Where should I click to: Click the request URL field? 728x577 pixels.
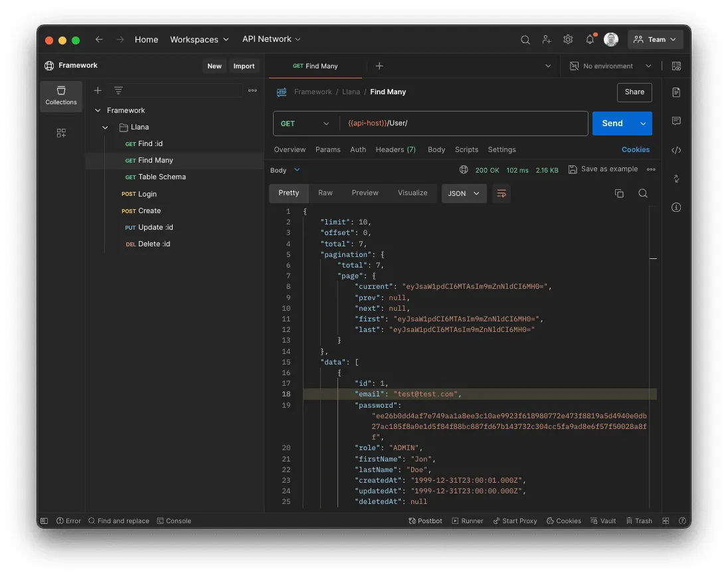click(464, 124)
